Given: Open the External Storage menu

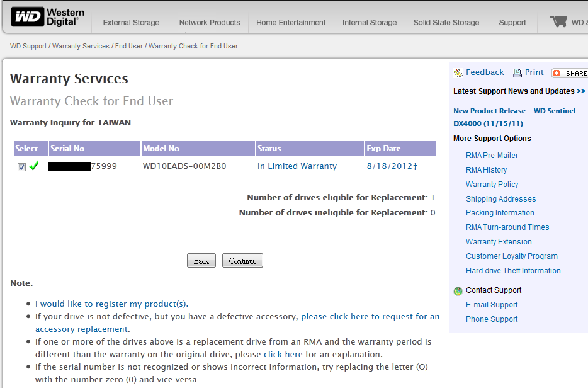Looking at the screenshot, I should (x=131, y=23).
